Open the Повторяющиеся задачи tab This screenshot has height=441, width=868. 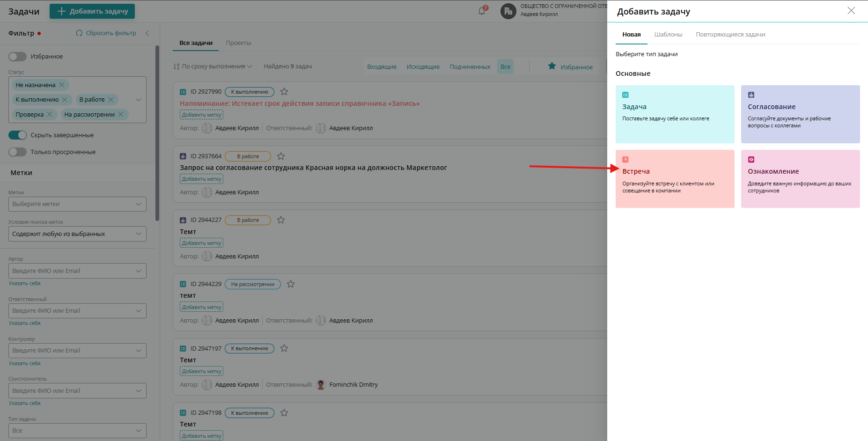click(x=730, y=35)
